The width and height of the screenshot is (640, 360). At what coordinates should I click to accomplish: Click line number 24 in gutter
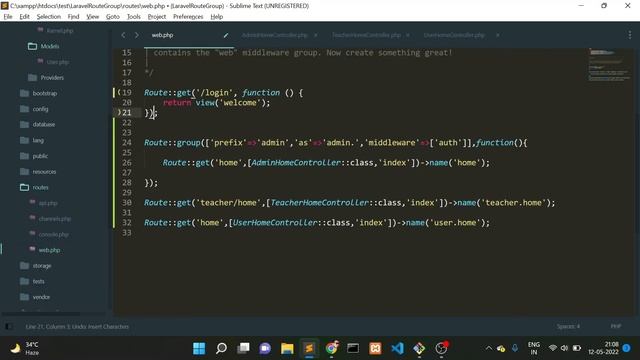click(127, 142)
